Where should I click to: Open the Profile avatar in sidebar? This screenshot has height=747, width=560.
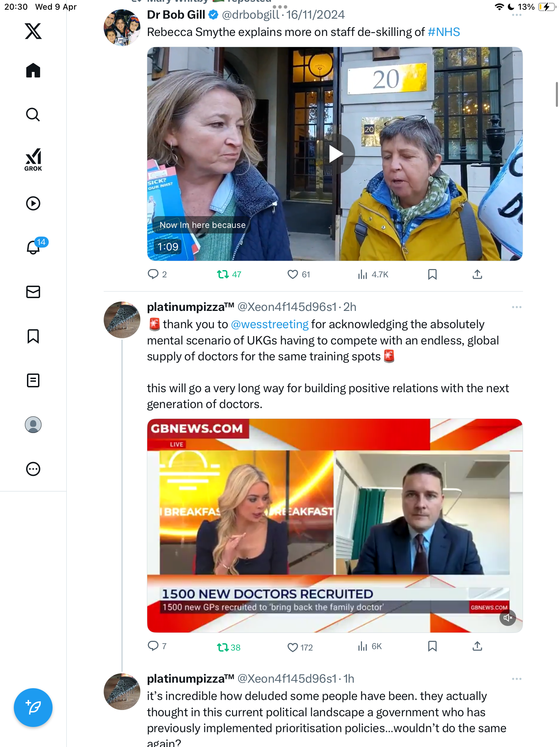[33, 425]
